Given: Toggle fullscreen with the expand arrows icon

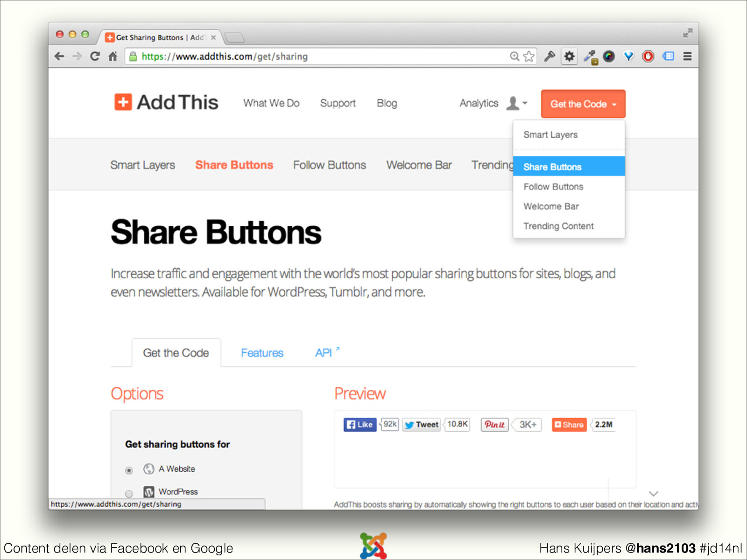Looking at the screenshot, I should pyautogui.click(x=687, y=33).
